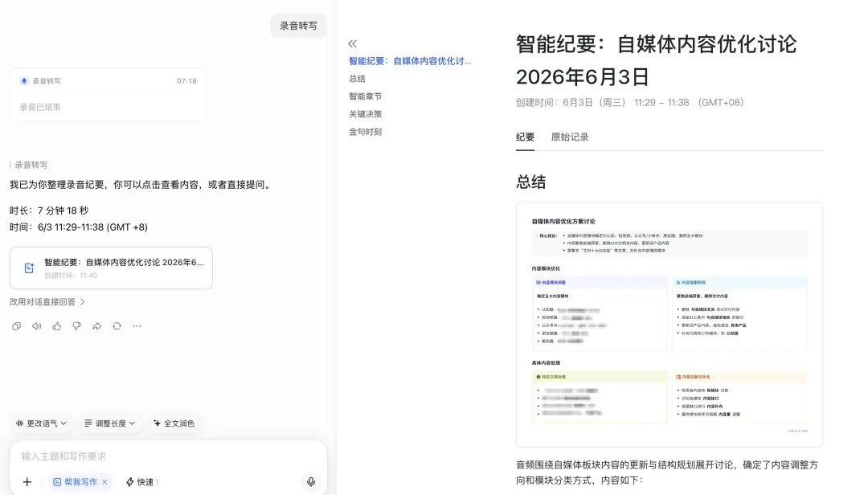This screenshot has height=495, width=868.
Task: Click 改用对话直接回答 link
Action: coord(47,302)
